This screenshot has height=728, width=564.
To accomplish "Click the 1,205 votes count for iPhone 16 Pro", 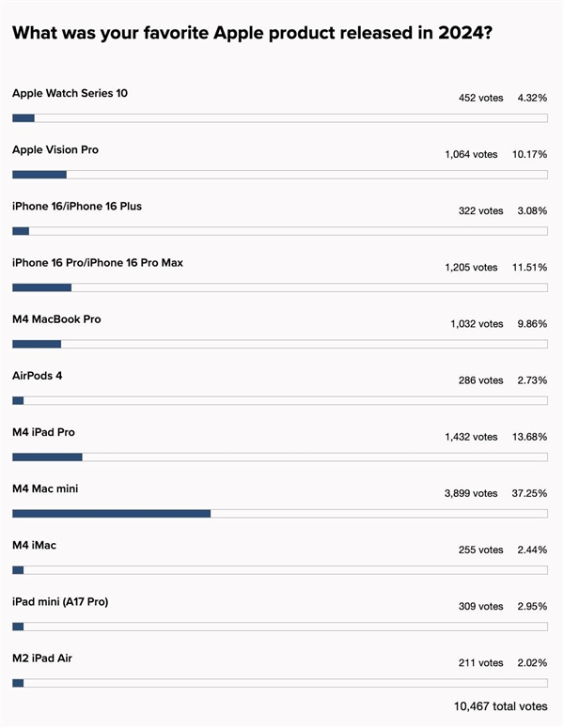I will (471, 268).
